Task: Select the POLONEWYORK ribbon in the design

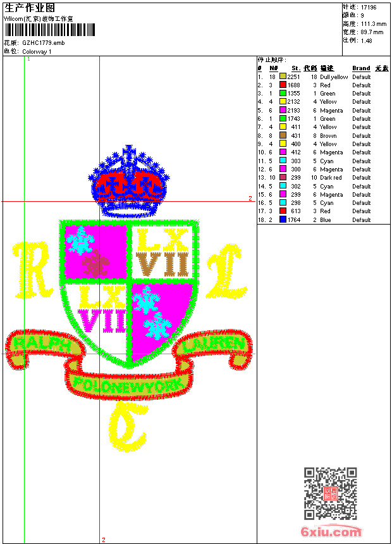Action: (x=128, y=385)
